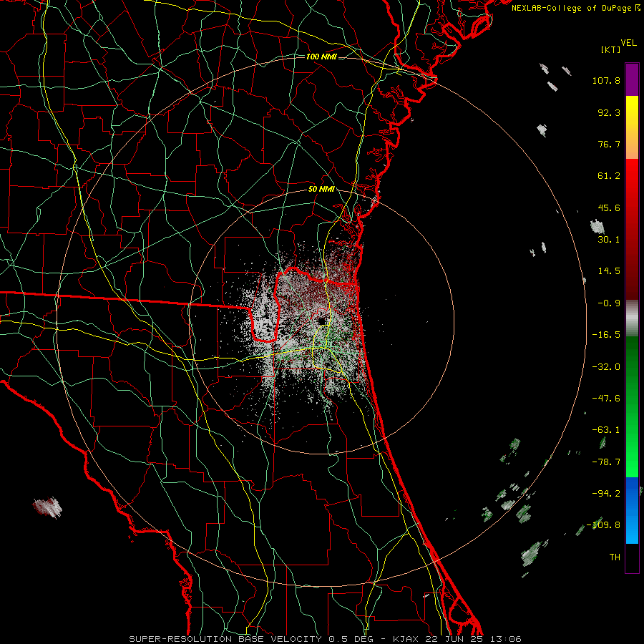Click the 92.3 velocity scale value
The height and width of the screenshot is (644, 644).
click(x=609, y=112)
